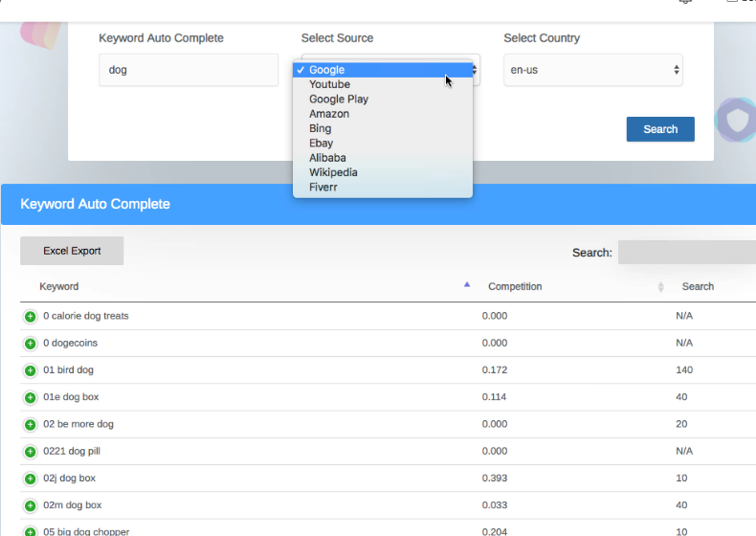The image size is (756, 536).
Task: Select Wikipedia as the source
Action: point(383,172)
